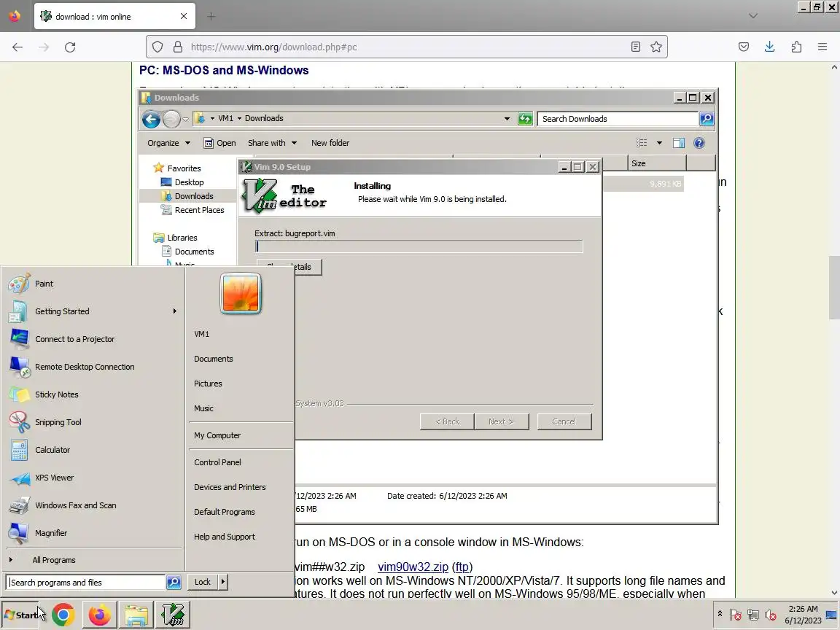Open Devices and Printers
840x630 pixels.
230,487
